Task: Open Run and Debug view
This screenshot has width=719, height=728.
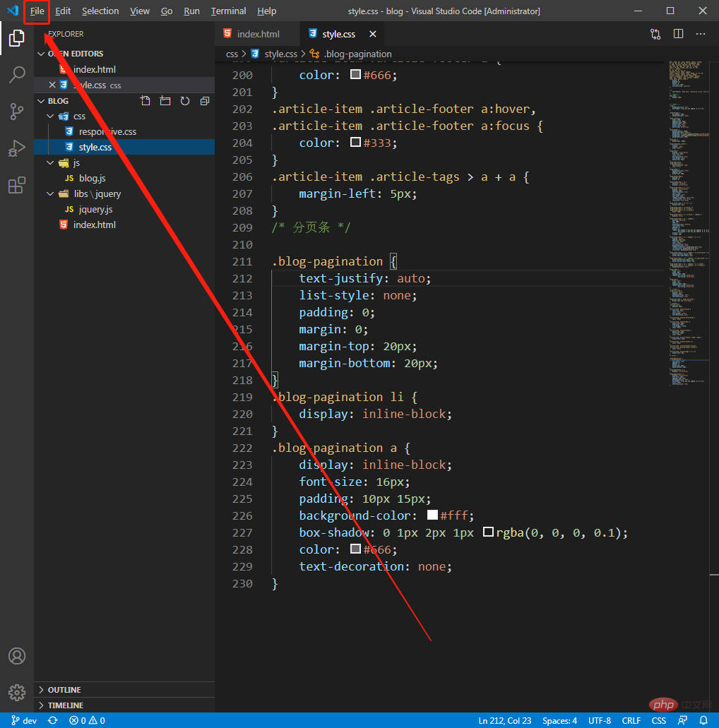Action: [17, 148]
